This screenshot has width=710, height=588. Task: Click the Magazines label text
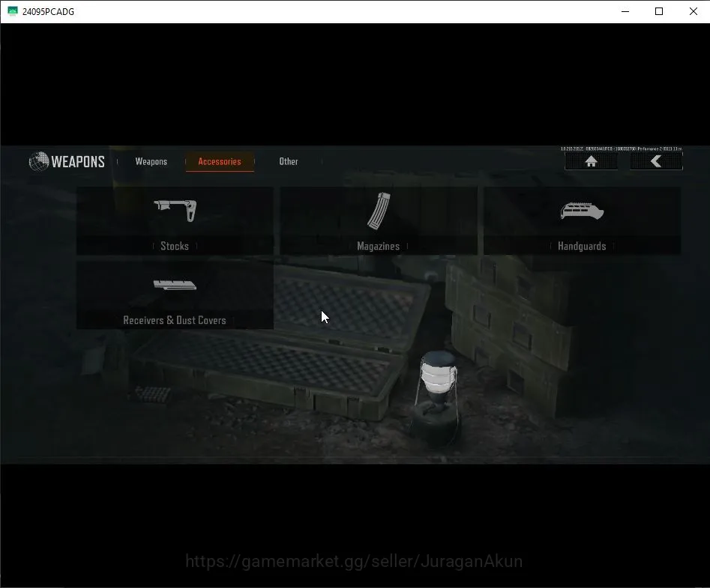379,246
